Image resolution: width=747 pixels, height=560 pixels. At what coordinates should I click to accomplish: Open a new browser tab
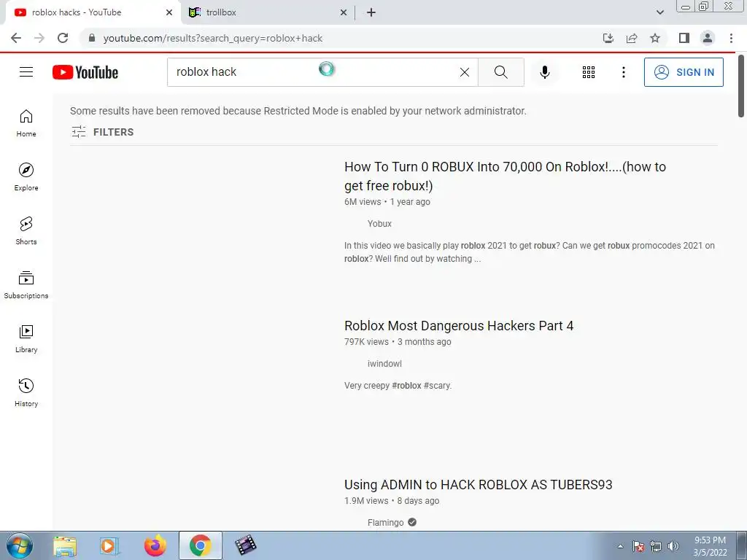[371, 12]
